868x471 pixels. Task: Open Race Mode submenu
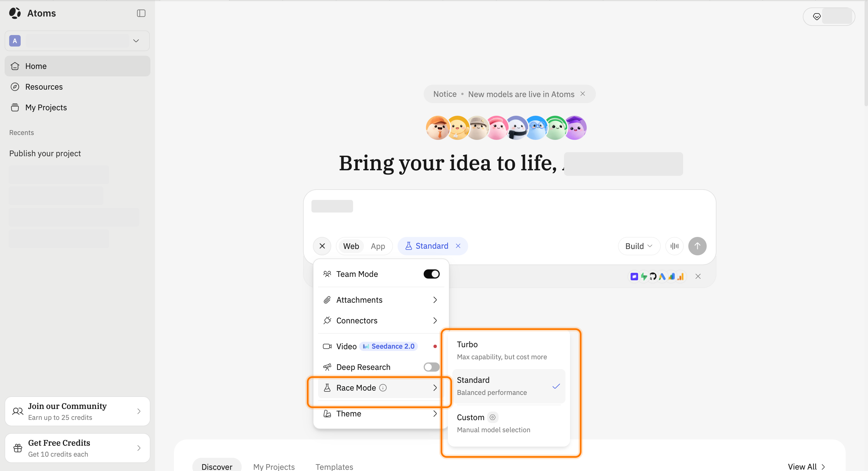381,388
